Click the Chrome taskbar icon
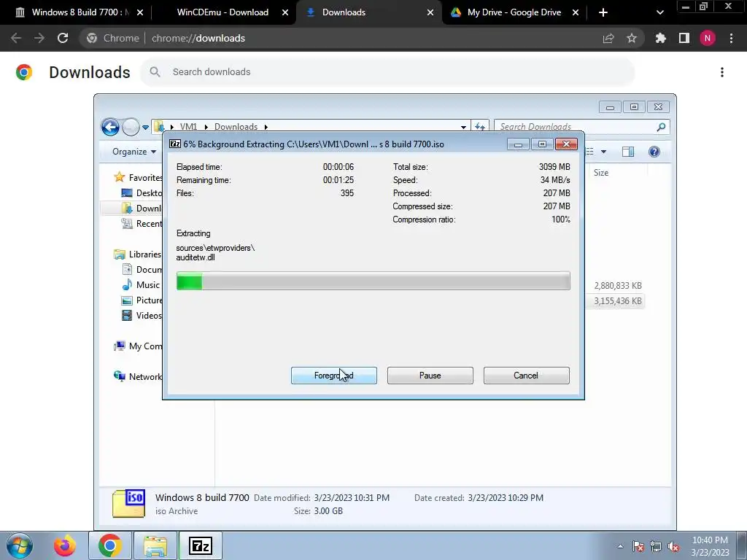Viewport: 747px width, 560px height. pyautogui.click(x=110, y=545)
